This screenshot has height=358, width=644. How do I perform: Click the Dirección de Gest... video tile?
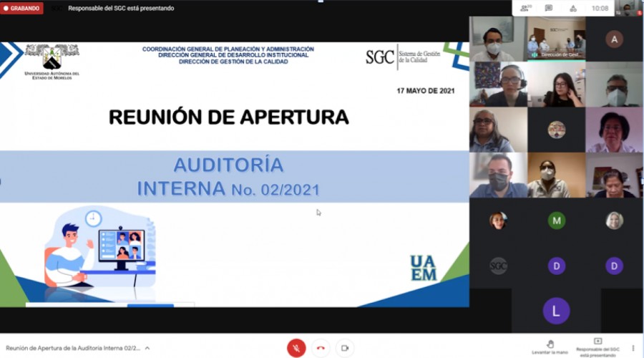pos(556,39)
